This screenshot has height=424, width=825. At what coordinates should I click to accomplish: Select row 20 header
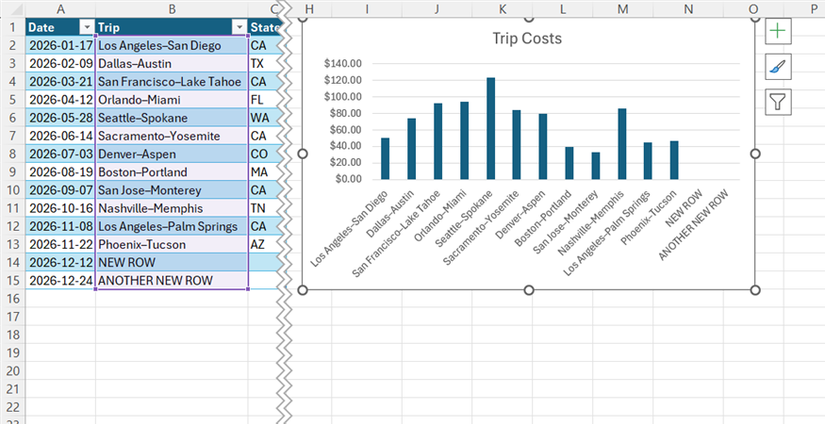(13, 371)
